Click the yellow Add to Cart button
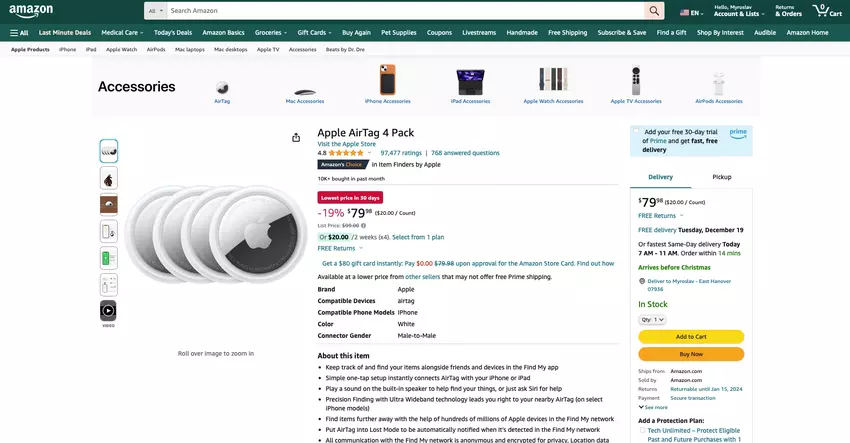The height and width of the screenshot is (443, 850). point(691,337)
